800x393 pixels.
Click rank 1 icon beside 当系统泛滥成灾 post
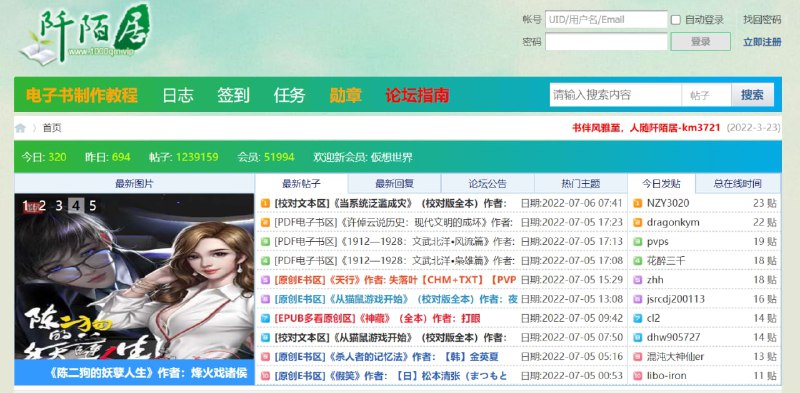(265, 203)
